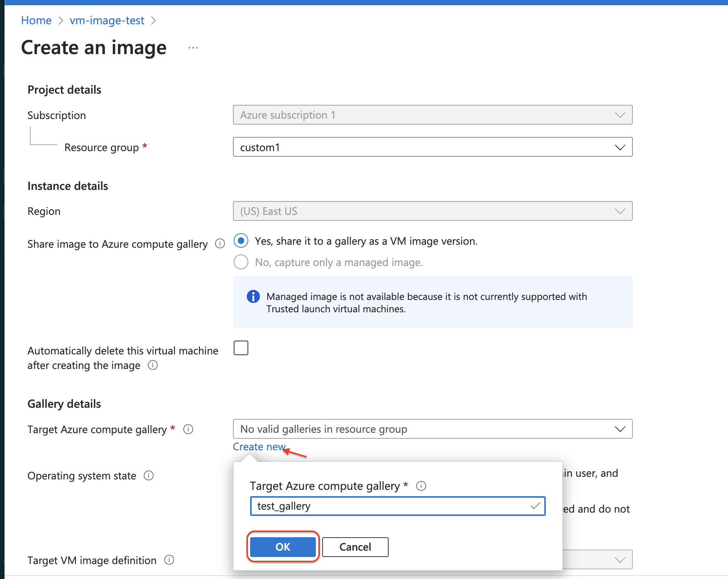
Task: Click info icon inside the gallery popup
Action: coord(421,486)
